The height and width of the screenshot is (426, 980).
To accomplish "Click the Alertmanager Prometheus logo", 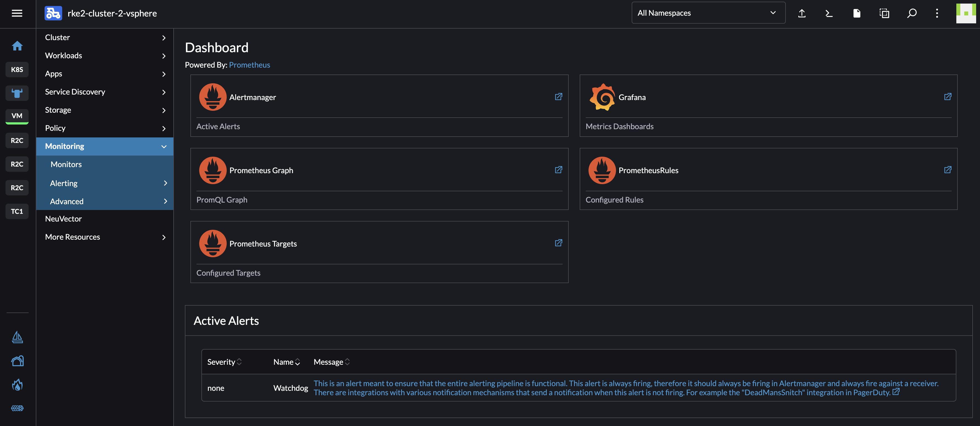I will 213,97.
